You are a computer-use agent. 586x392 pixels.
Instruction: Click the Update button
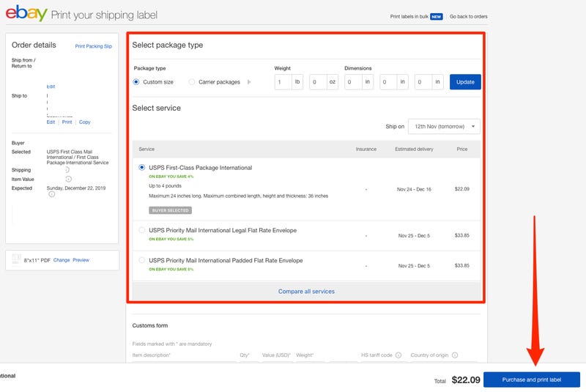[x=465, y=82]
